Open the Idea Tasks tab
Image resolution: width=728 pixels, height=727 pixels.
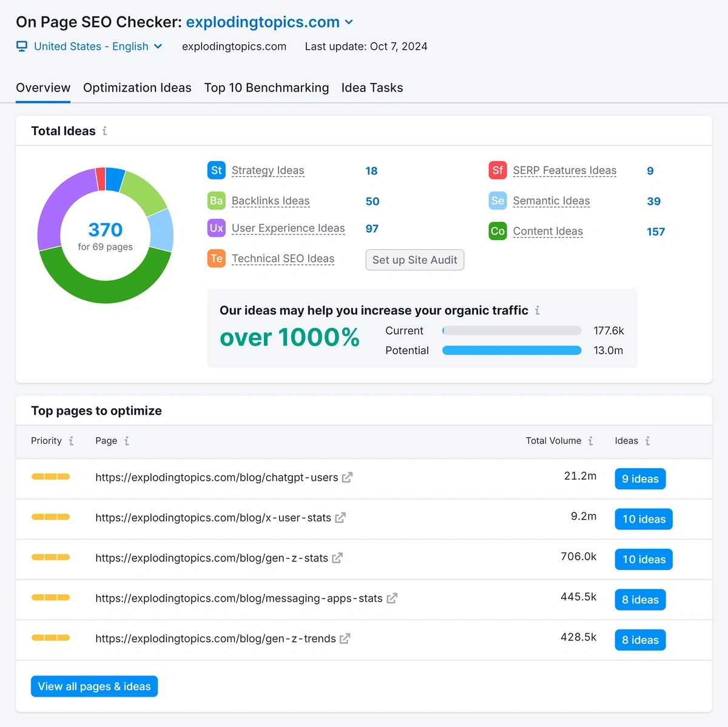[x=372, y=88]
